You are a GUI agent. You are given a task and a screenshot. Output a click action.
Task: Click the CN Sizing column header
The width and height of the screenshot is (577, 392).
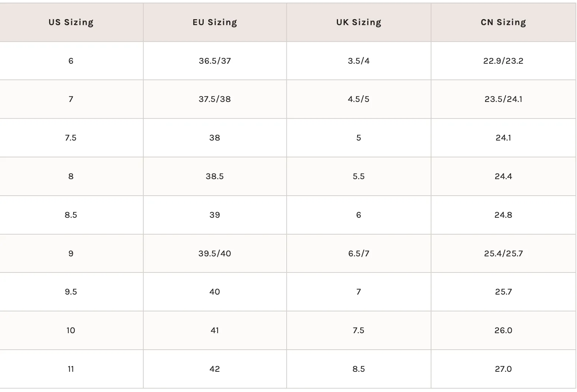[503, 22]
